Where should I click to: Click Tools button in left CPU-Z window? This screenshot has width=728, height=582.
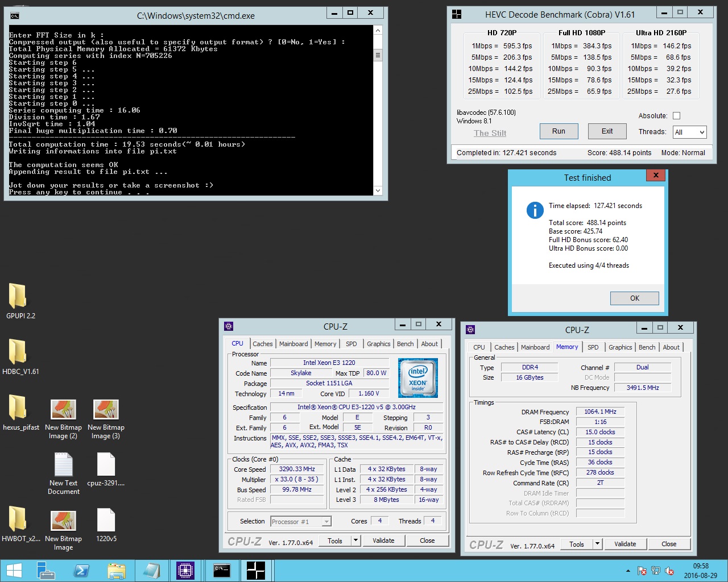coord(335,541)
